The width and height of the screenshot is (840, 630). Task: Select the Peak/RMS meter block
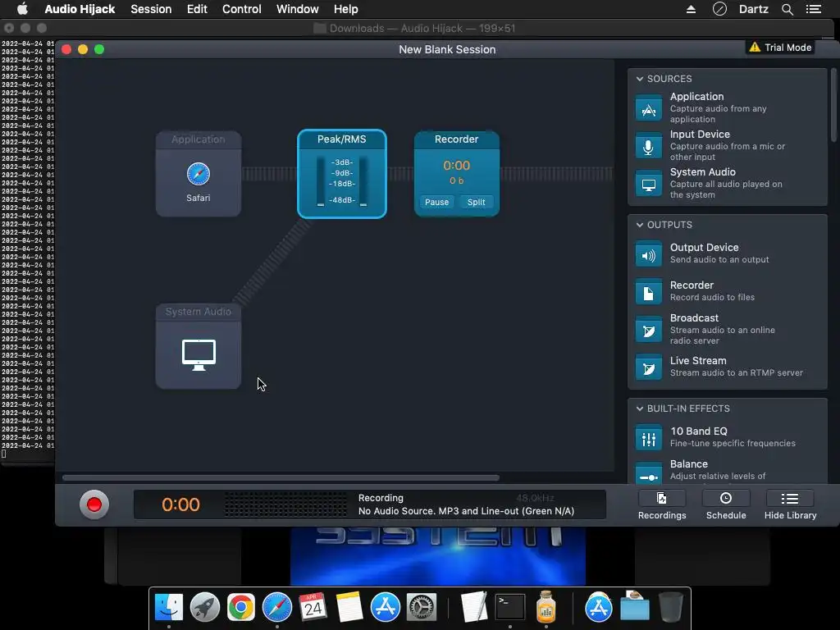342,174
